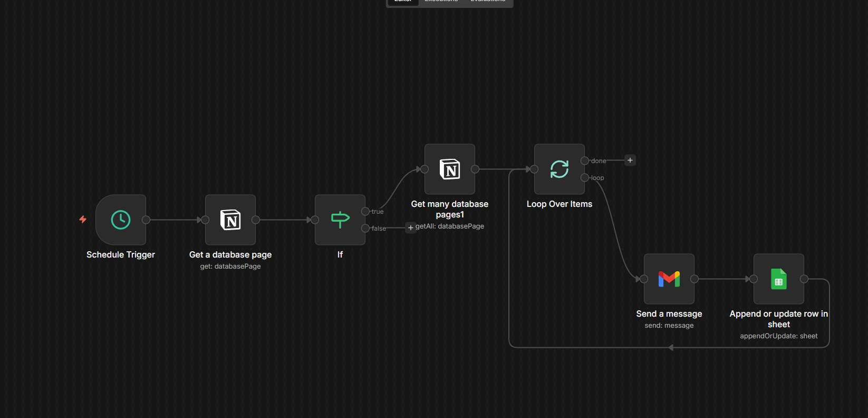Click the Send a message output connector

click(x=695, y=279)
